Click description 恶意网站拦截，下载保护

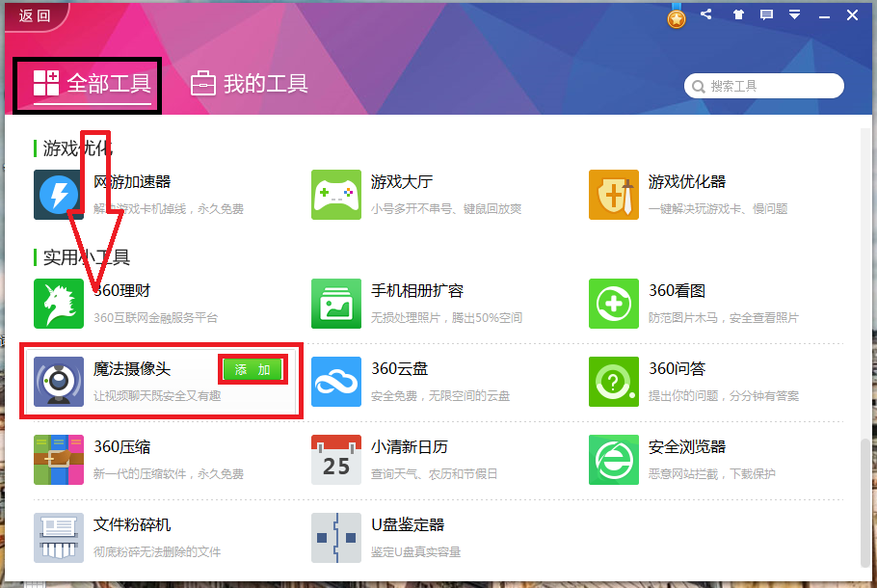711,474
